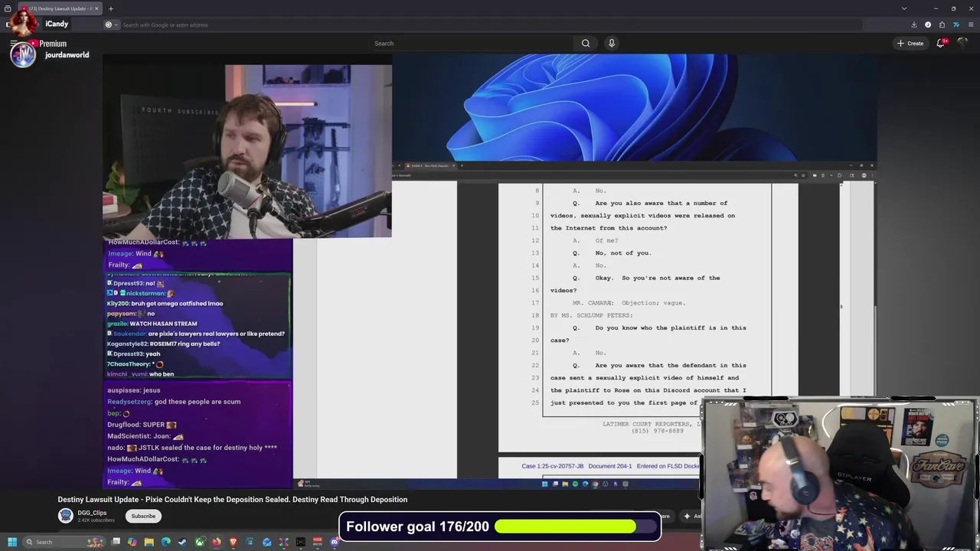Go to YouTube Premium home logo
The width and height of the screenshot is (980, 551).
[47, 44]
